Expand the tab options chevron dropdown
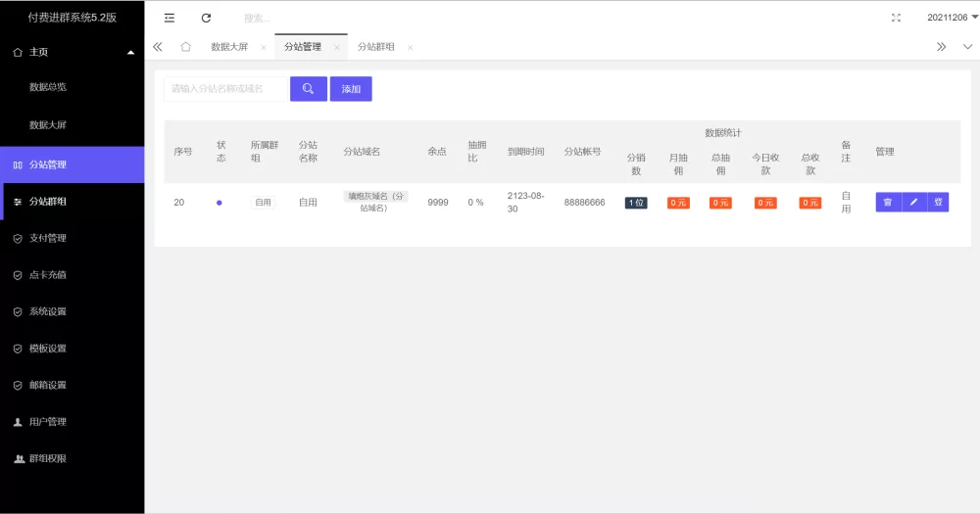The image size is (980, 514). 967,47
